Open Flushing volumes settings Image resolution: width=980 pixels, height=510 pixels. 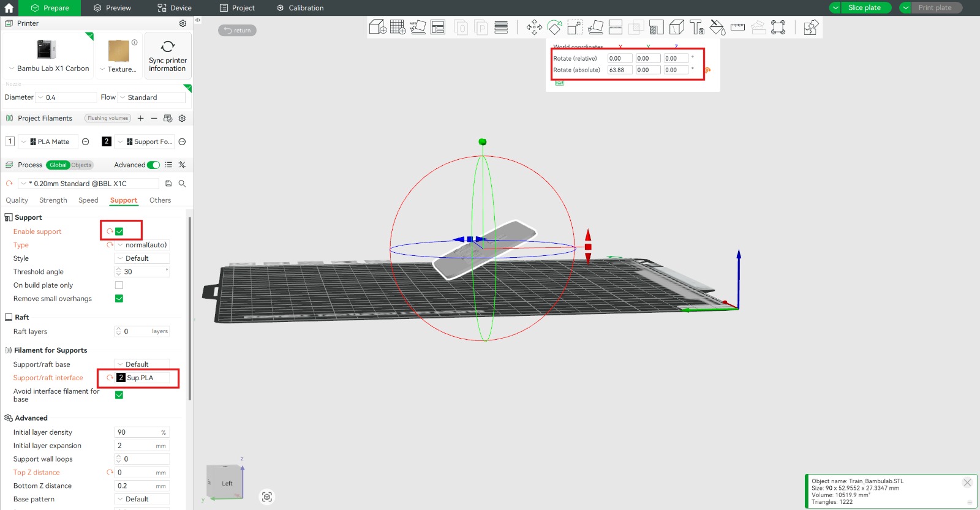point(108,118)
